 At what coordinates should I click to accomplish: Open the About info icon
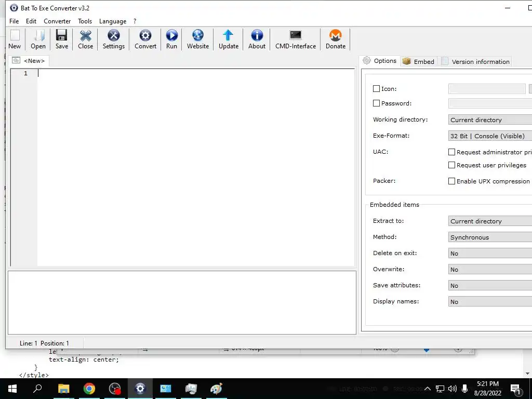point(257,39)
